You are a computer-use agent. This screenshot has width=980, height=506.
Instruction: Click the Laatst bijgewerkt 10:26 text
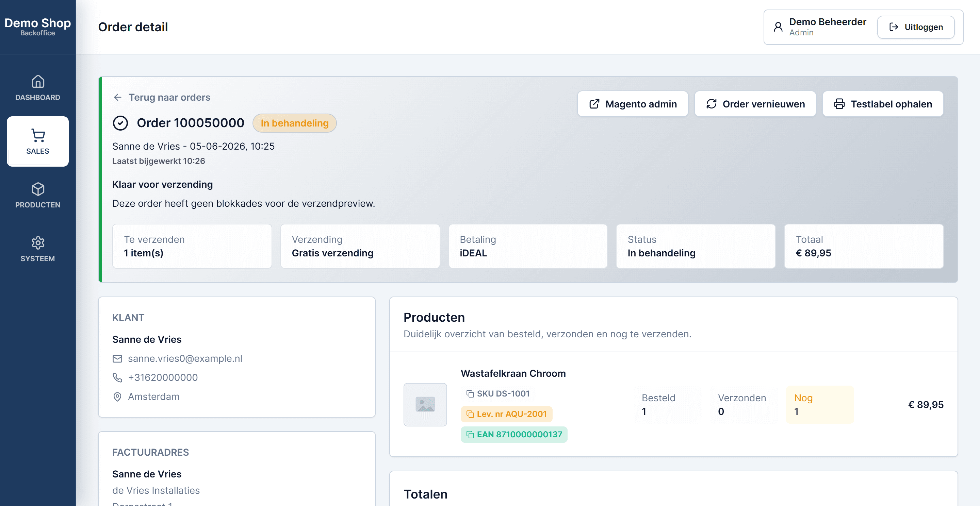click(159, 161)
